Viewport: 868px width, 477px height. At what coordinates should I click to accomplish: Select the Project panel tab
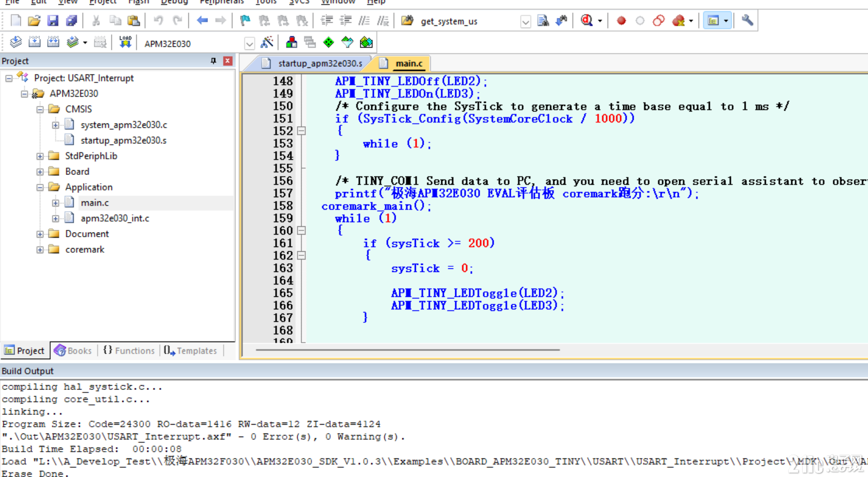click(25, 350)
